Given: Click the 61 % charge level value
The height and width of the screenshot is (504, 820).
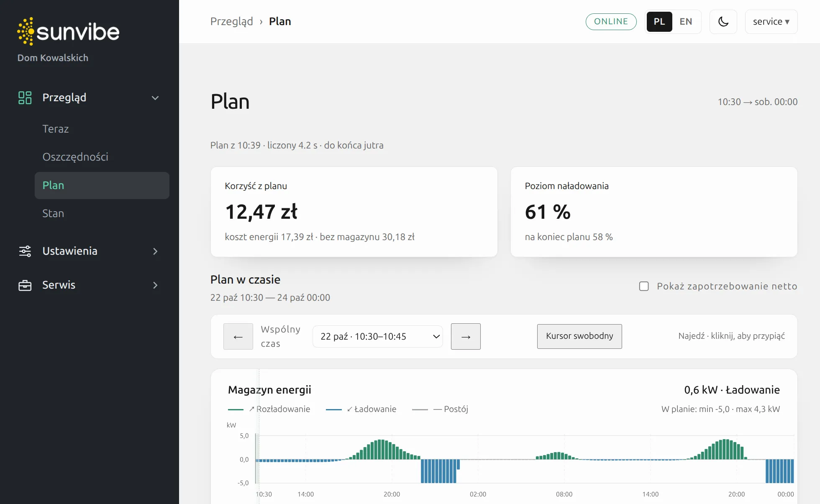Looking at the screenshot, I should [x=548, y=212].
